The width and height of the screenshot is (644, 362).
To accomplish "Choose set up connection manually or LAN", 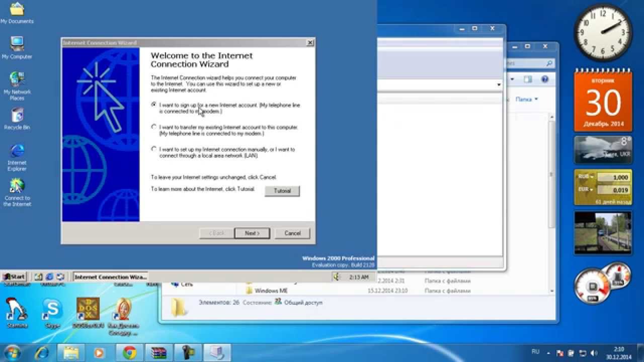I will point(154,149).
